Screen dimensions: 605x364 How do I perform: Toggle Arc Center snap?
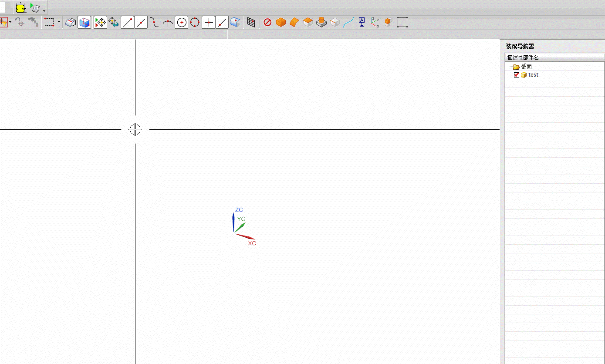coord(182,22)
